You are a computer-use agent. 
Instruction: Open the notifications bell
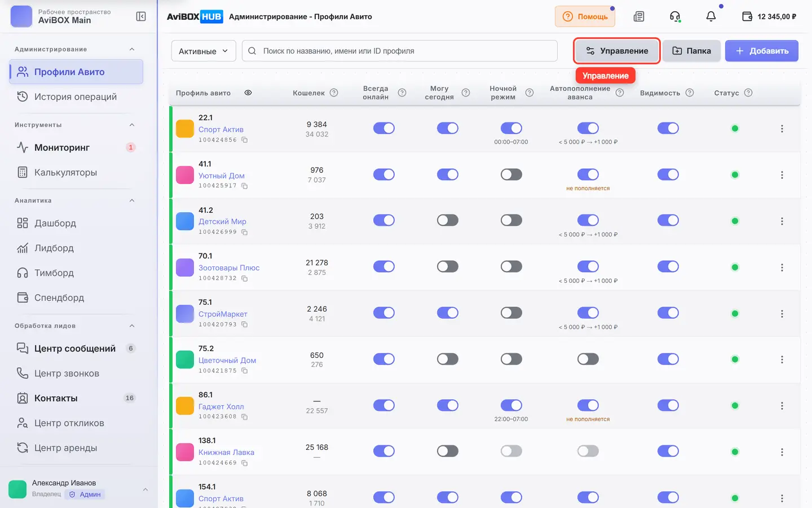pos(711,16)
